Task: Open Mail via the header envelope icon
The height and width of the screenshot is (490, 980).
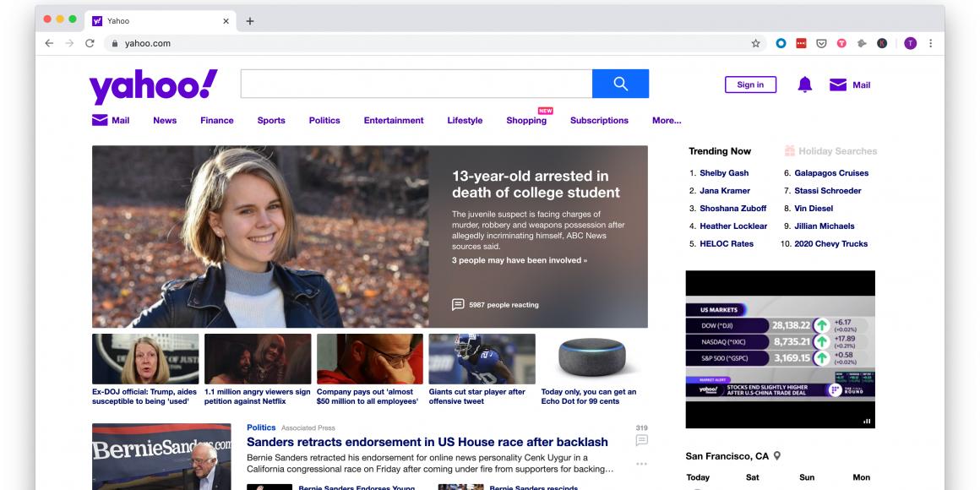Action: point(838,84)
